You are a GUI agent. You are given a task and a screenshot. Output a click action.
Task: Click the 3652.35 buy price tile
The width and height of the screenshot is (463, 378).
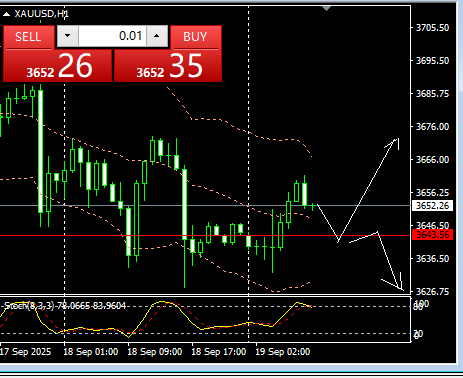pos(168,66)
